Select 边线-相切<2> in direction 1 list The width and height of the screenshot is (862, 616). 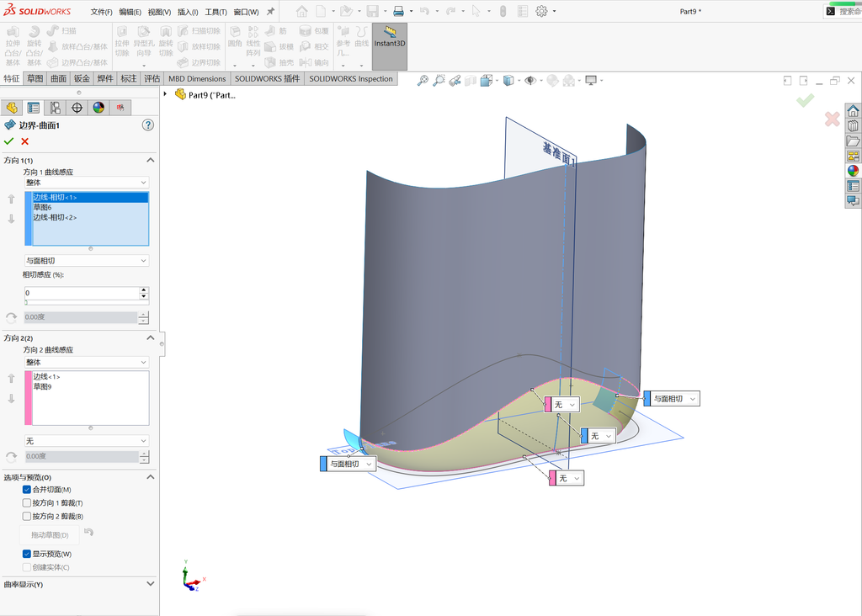pyautogui.click(x=90, y=217)
